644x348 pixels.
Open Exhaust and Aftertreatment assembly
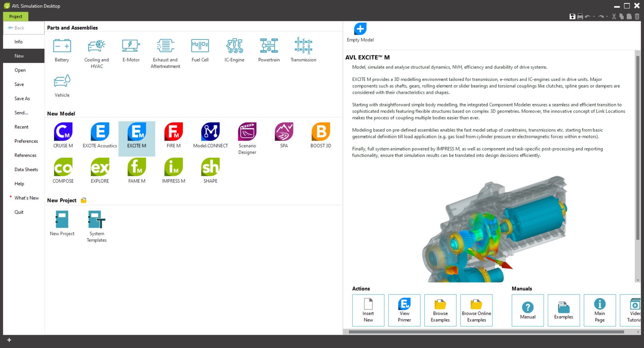(165, 53)
